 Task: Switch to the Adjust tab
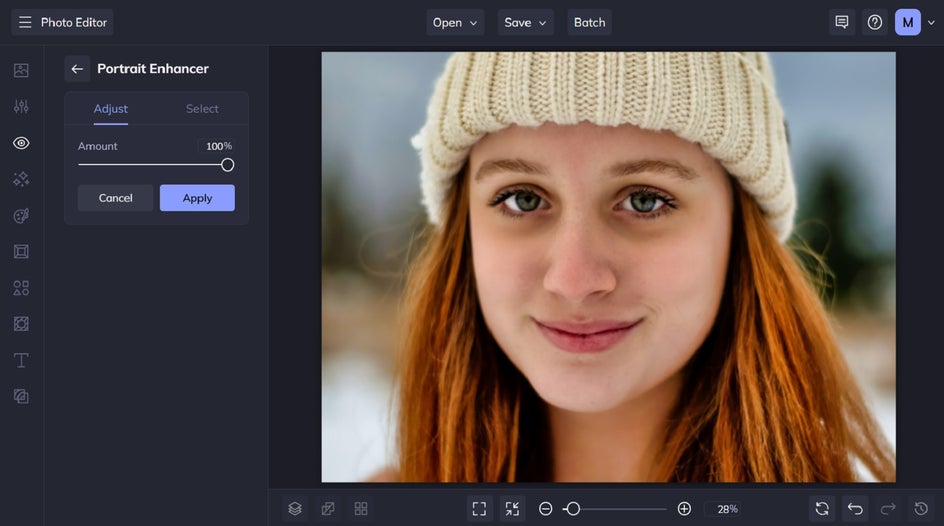click(x=111, y=109)
